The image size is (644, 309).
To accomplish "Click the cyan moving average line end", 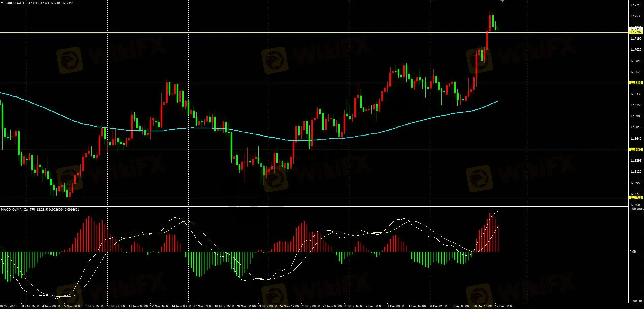I will pos(497,101).
